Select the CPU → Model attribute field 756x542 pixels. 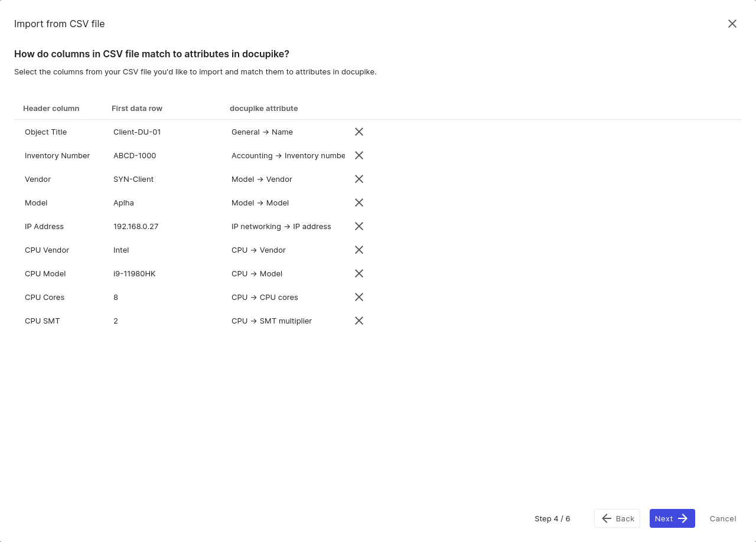click(288, 273)
